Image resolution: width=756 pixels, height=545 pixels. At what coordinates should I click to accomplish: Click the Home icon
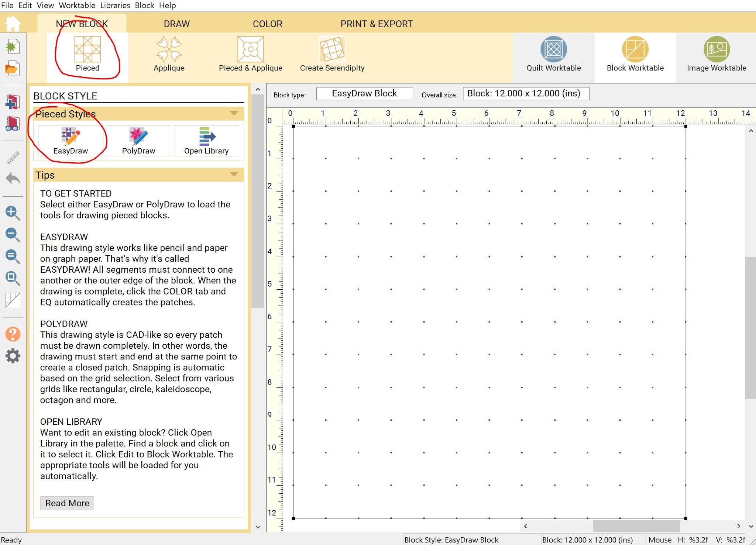pyautogui.click(x=13, y=24)
